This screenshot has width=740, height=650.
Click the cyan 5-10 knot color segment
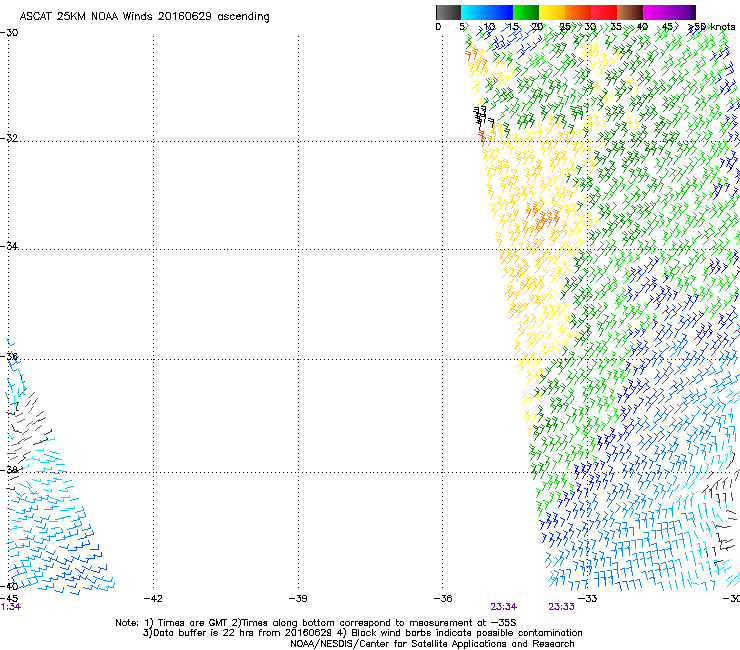click(x=473, y=12)
